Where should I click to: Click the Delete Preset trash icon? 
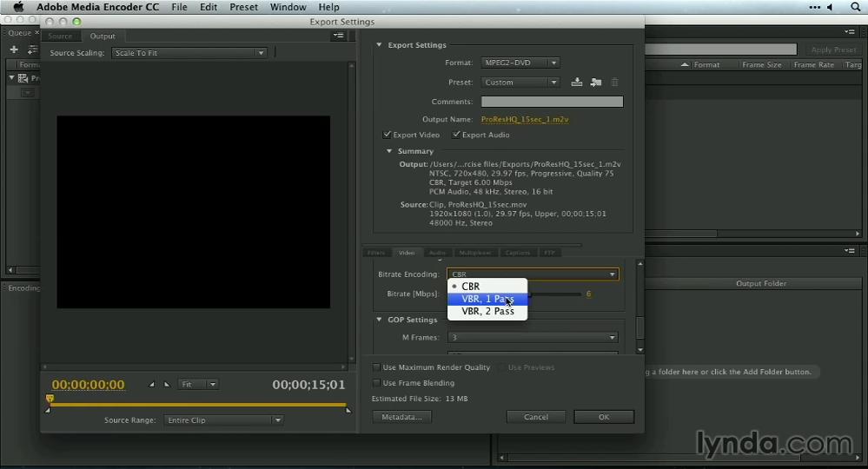(615, 83)
